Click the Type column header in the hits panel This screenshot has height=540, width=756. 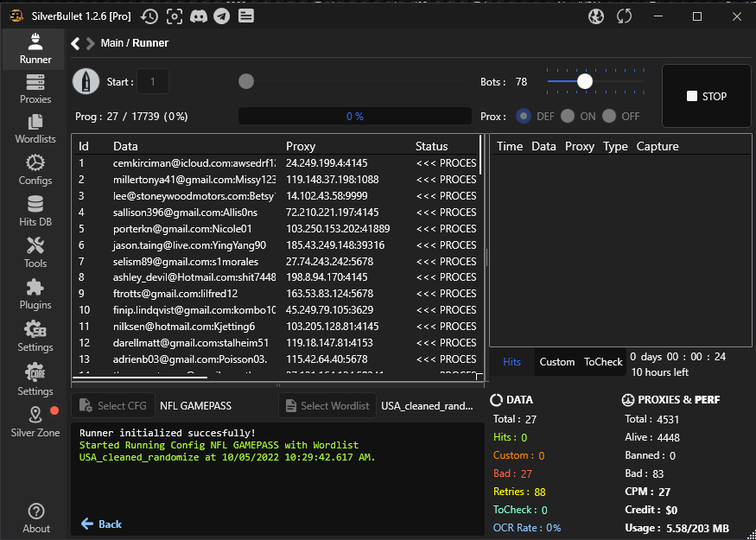615,146
